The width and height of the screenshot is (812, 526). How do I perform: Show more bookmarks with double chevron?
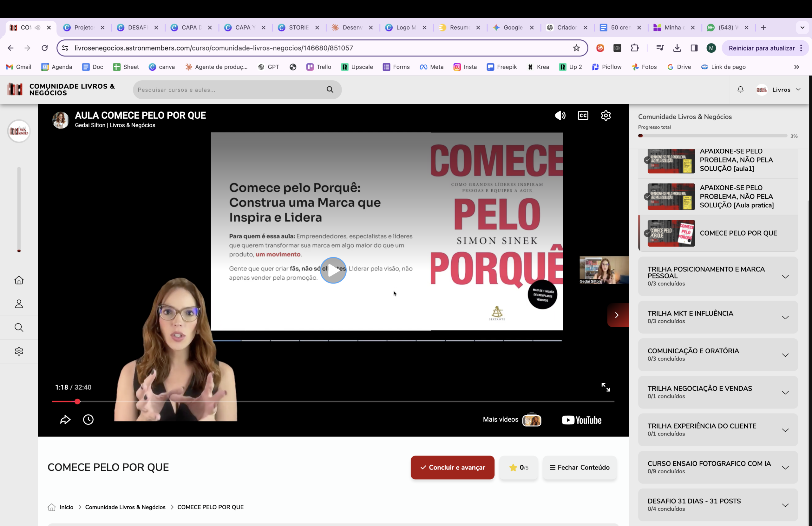pyautogui.click(x=797, y=67)
